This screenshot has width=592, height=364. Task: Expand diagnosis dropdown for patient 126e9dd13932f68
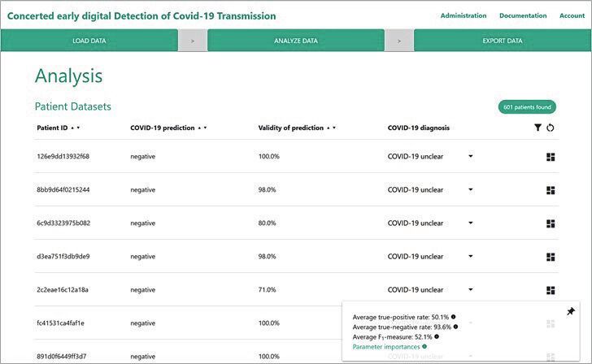pos(470,156)
